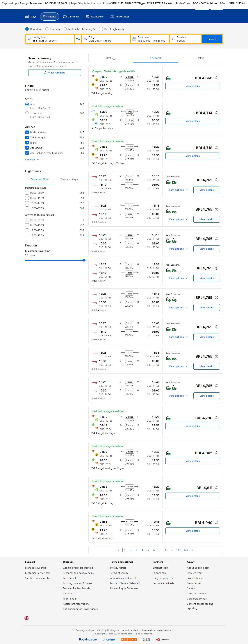Click the Leaving from Sao Paulo input field
Screen dimensions: 248x644
click(50, 39)
